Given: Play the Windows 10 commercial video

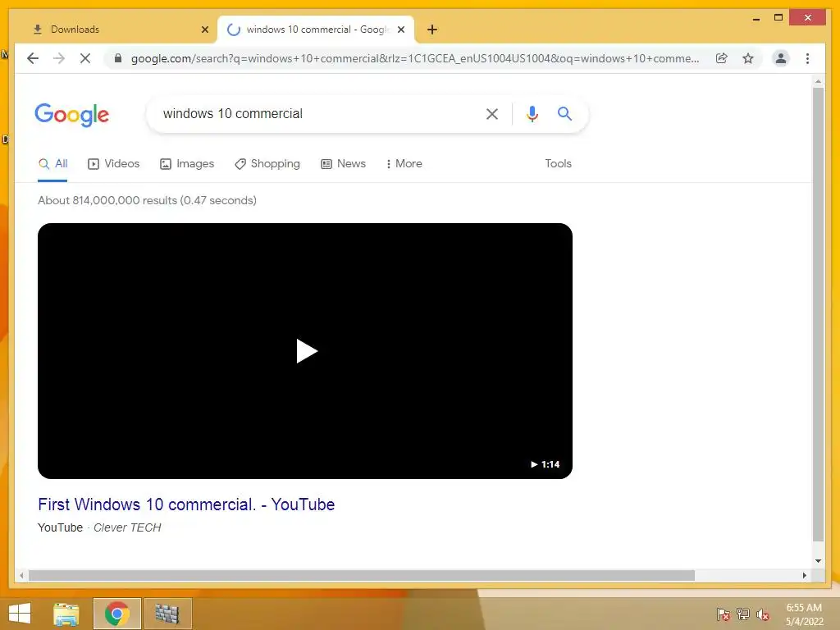Looking at the screenshot, I should coord(307,351).
